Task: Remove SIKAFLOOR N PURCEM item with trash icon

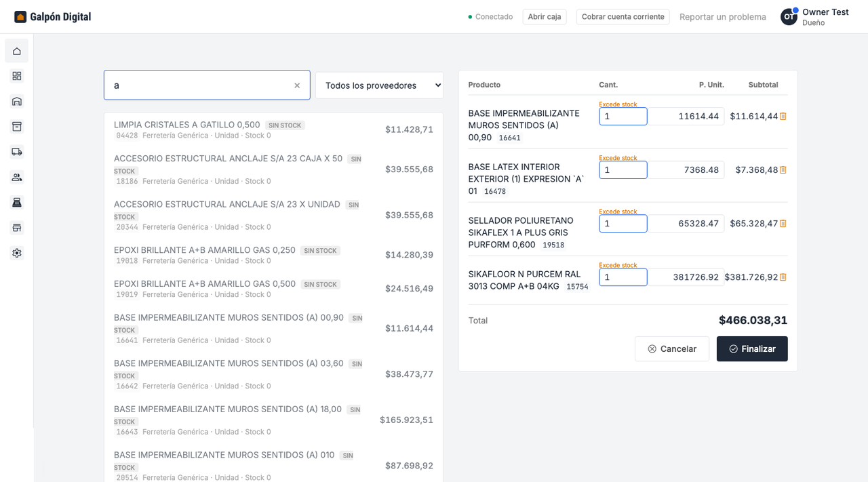Action: [x=783, y=277]
